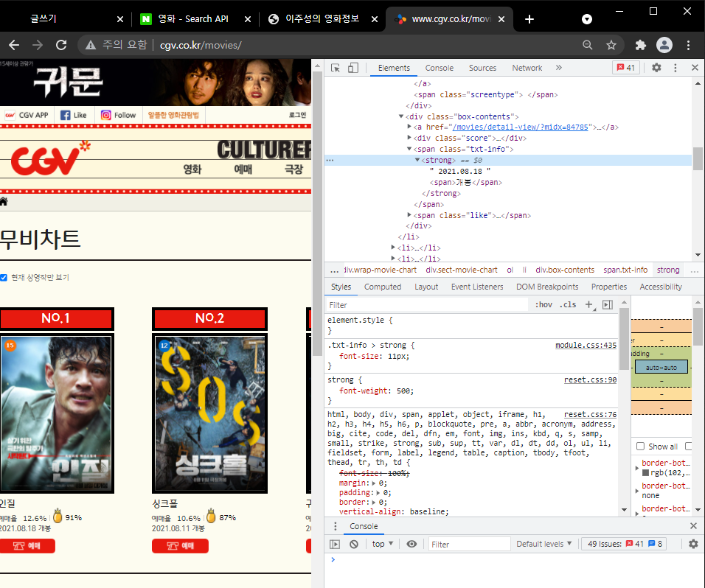Open the module.css:435 source link
Viewport: 705px width, 588px height.
click(x=586, y=345)
